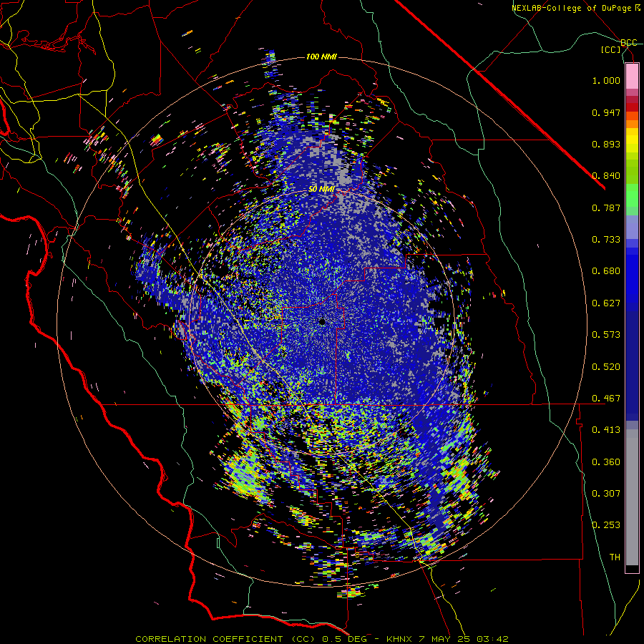Click the 03:42 timestamp in the caption
644x644 pixels.
(492, 639)
